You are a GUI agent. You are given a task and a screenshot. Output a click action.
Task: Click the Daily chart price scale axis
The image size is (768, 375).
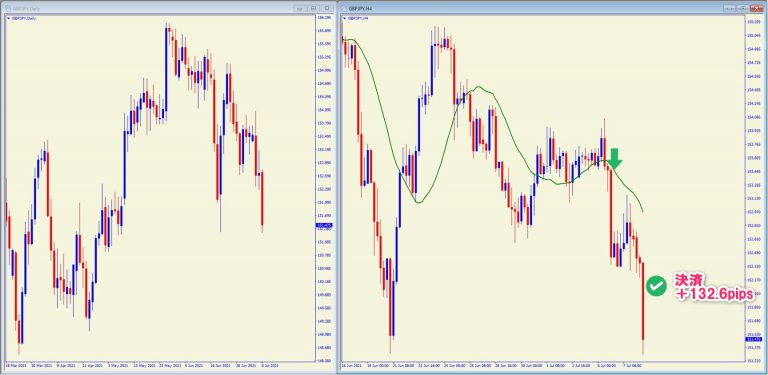tap(324, 188)
